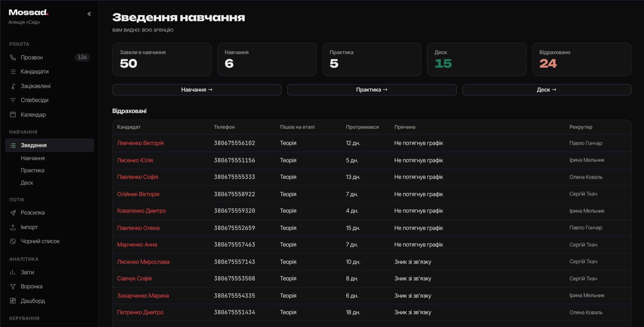This screenshot has width=644, height=327.
Task: Click the list icon beside Кандидати
Action: pyautogui.click(x=13, y=72)
